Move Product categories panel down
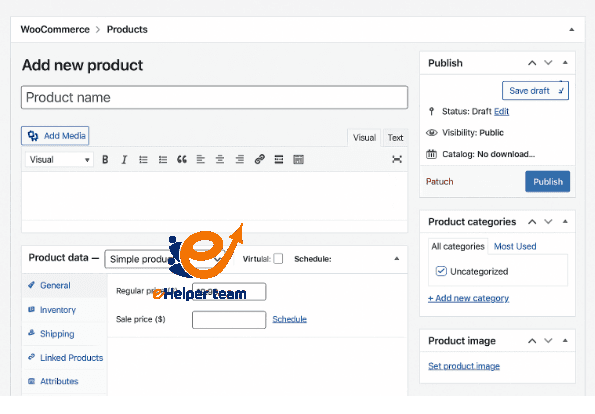This screenshot has width=595, height=414. click(548, 222)
